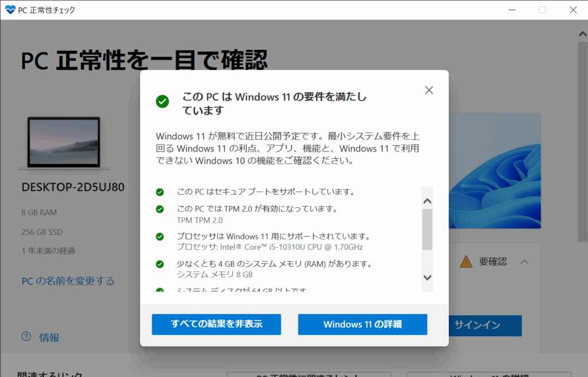
Task: Click the green check beside system memory result
Action: point(160,264)
